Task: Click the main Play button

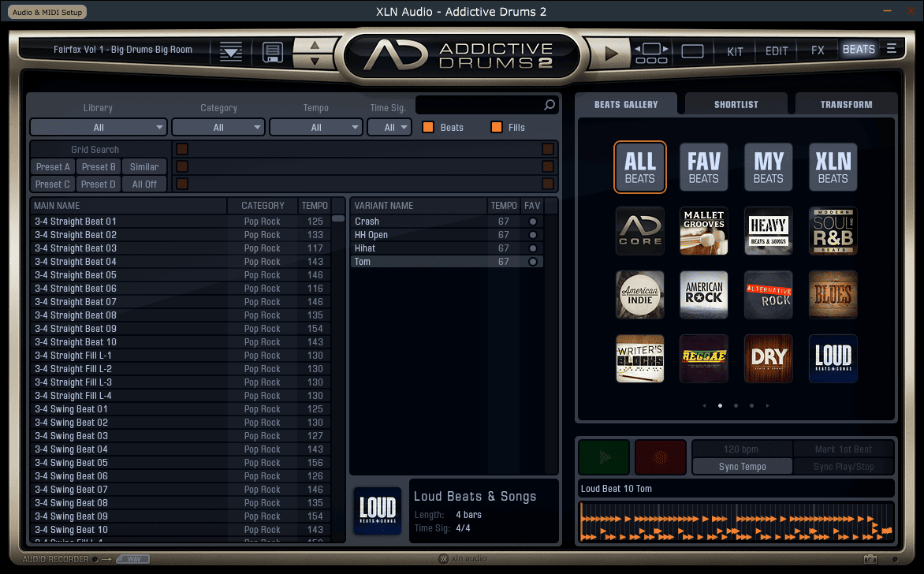Action: coord(611,53)
